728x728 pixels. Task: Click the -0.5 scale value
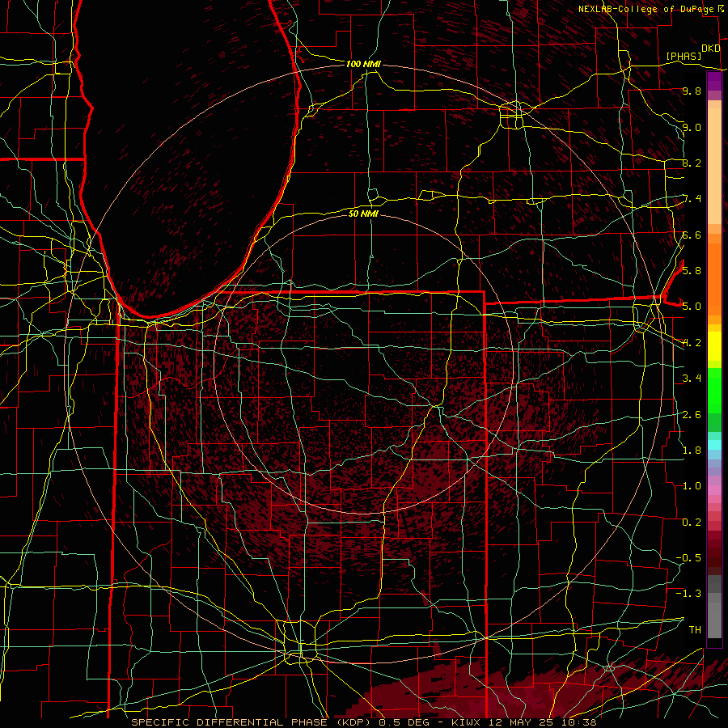(688, 557)
